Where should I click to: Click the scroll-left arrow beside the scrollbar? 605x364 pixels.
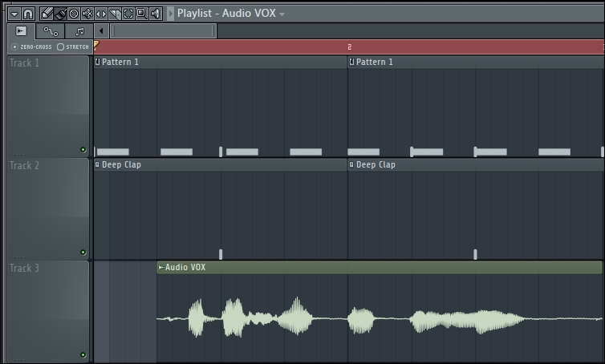tap(101, 31)
